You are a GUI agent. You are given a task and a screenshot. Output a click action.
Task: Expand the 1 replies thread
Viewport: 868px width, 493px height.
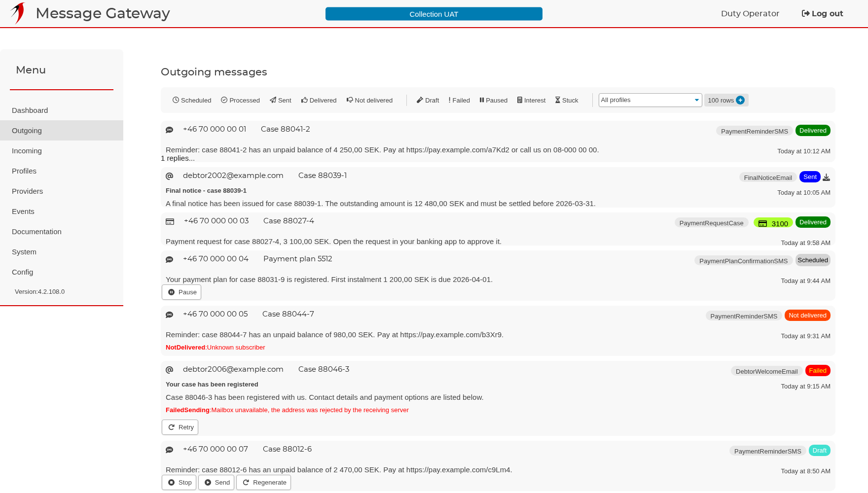tap(178, 158)
